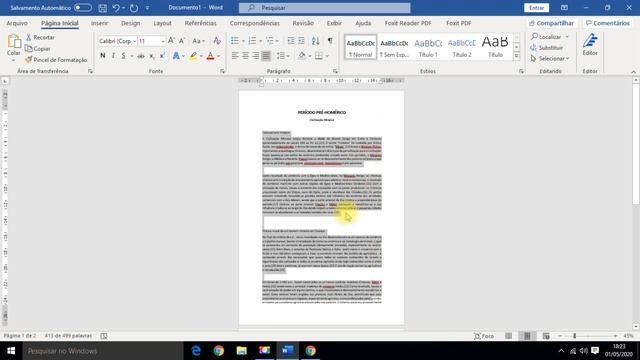The height and width of the screenshot is (360, 640).
Task: Switch to the Layout tab
Action: point(162,23)
